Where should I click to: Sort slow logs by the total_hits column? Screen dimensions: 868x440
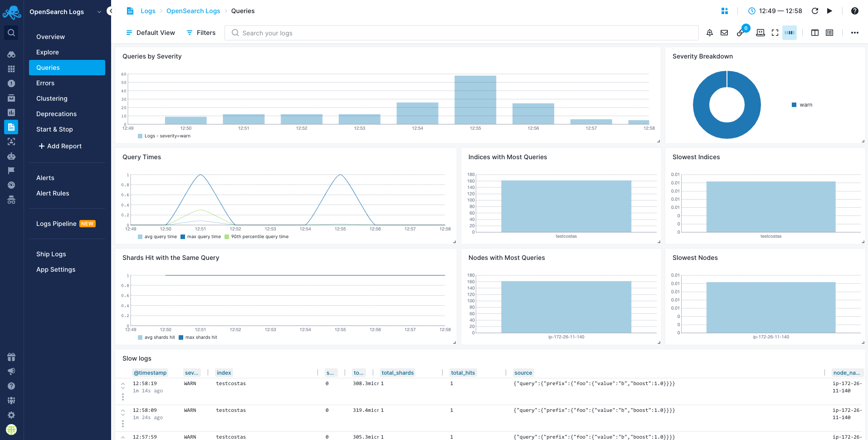point(463,373)
